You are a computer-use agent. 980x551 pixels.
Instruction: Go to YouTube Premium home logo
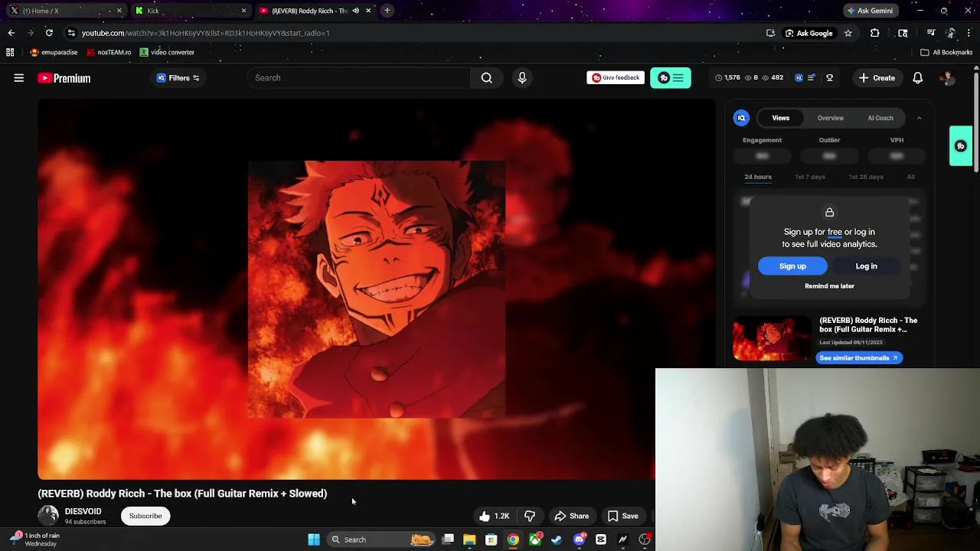[x=64, y=78]
